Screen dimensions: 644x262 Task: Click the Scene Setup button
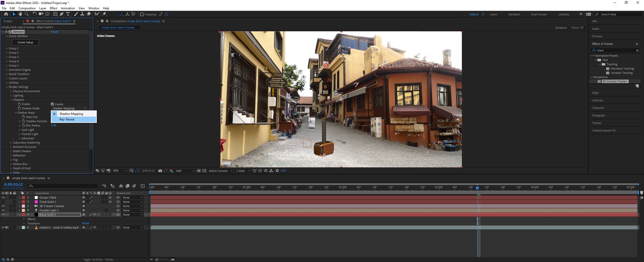[x=25, y=42]
